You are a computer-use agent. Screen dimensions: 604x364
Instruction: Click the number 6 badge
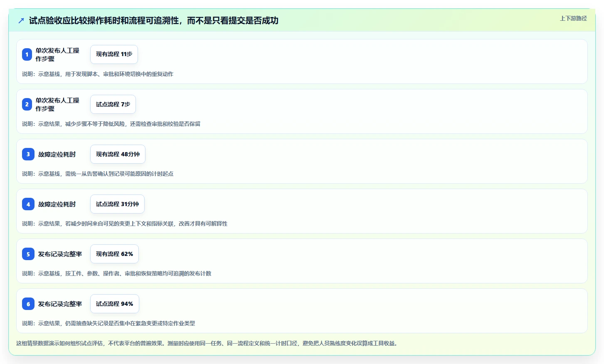click(x=28, y=304)
